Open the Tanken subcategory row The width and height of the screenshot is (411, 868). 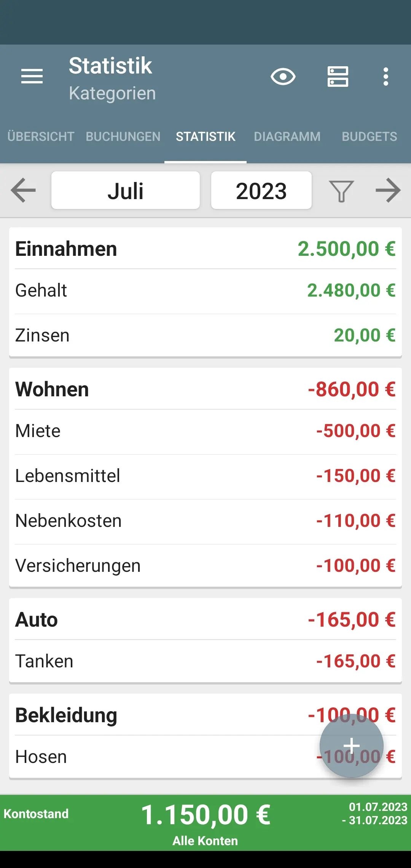pos(205,661)
